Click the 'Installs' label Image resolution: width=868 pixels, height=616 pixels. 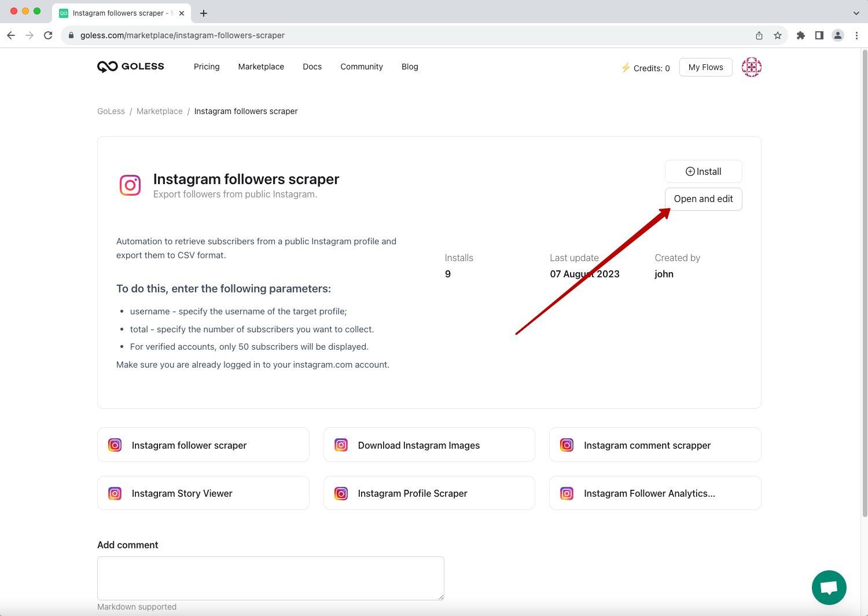459,258
